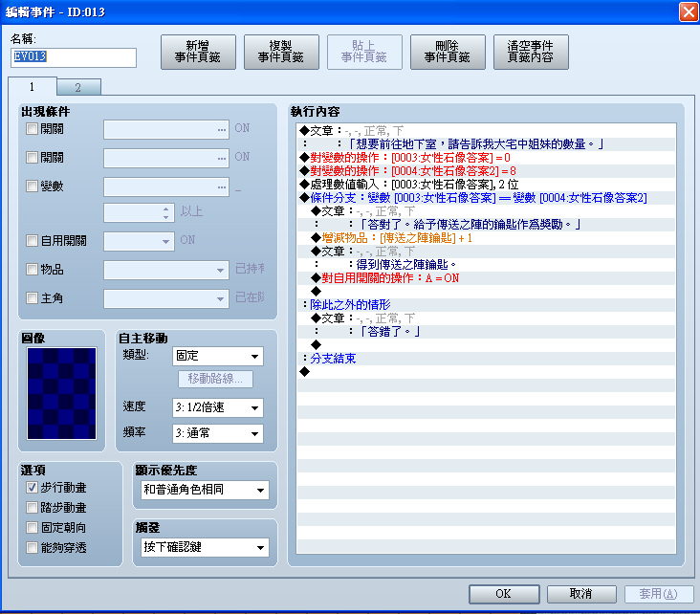Open the 自用開關 dropdown
Viewport: 700px width, 614px height.
point(139,241)
